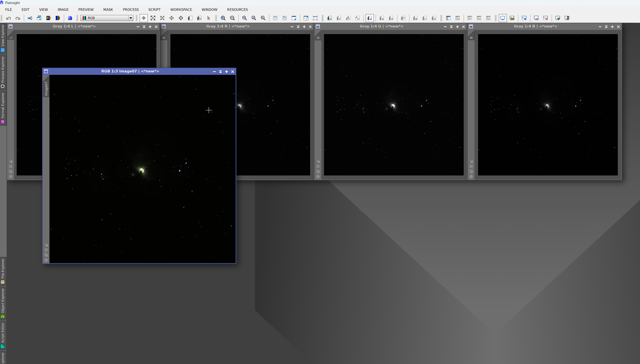Toggle the Readout mode crosshair tool
The height and width of the screenshot is (364, 640).
point(144,18)
